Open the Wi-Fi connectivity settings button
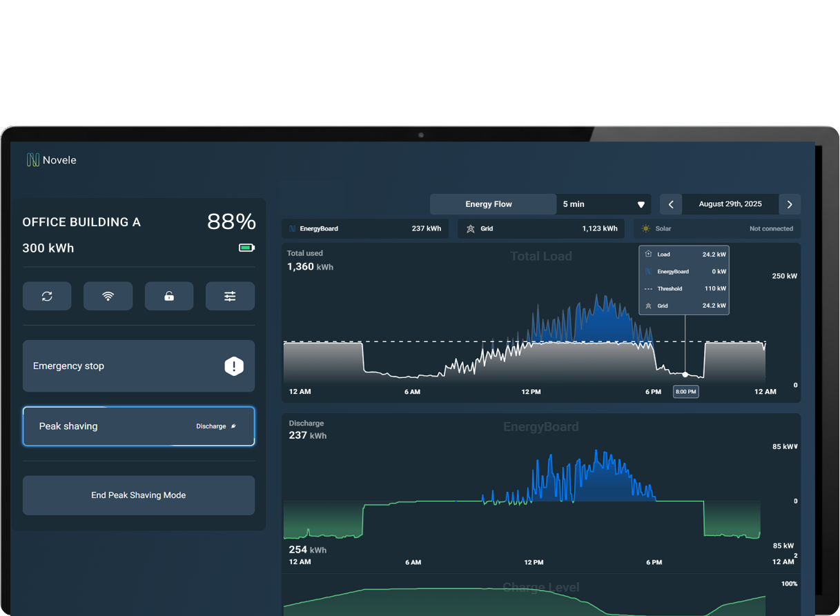Screen dimensions: 840x616 pos(108,296)
